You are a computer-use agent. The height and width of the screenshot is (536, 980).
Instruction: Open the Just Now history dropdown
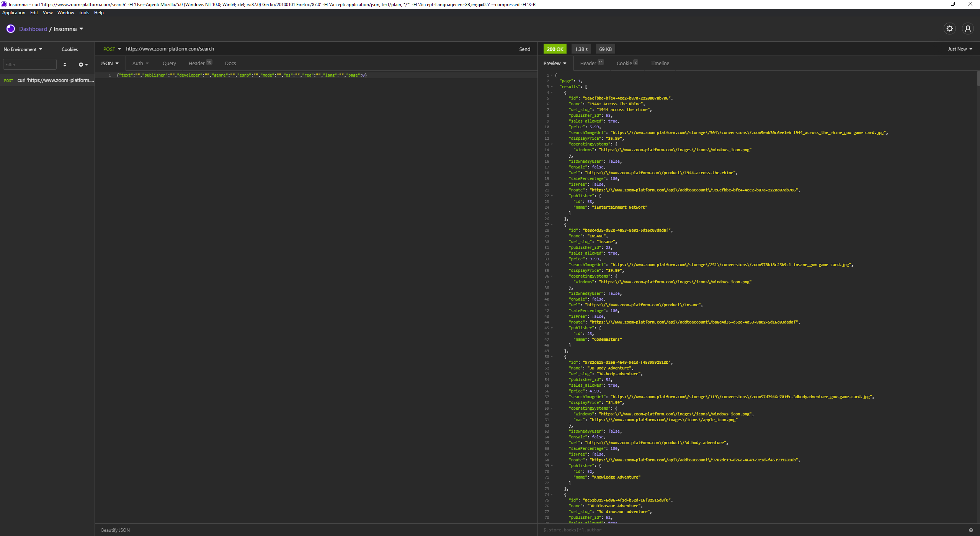click(960, 49)
